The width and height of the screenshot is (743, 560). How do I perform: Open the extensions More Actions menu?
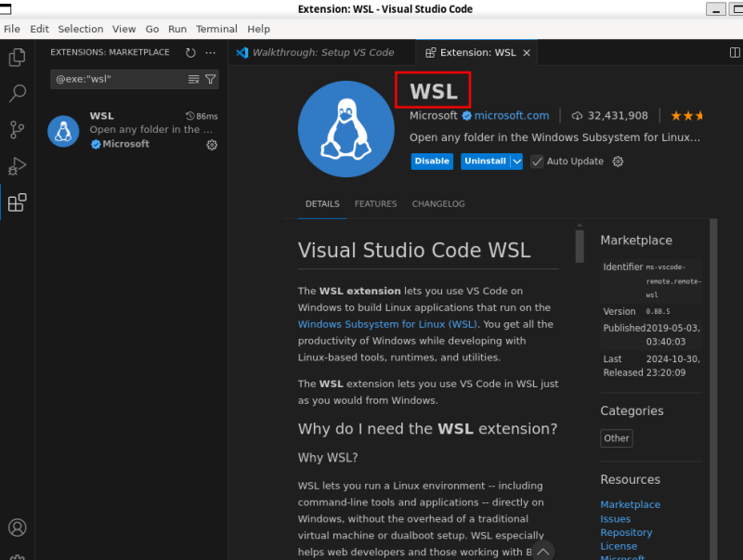(210, 53)
